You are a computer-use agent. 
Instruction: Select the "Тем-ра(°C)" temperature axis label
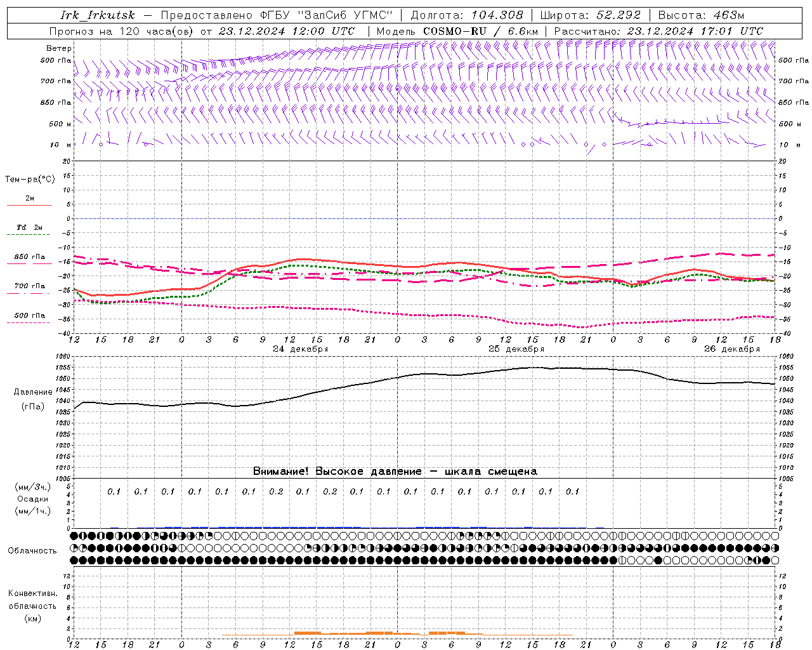click(30, 180)
